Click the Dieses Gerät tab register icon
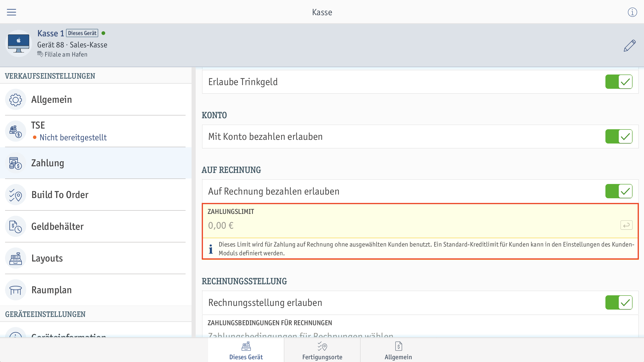 tap(246, 346)
